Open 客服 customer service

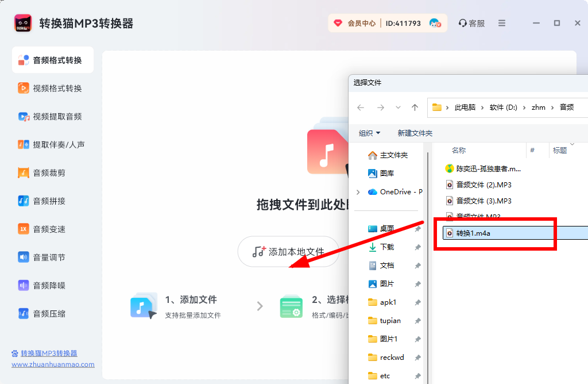click(x=472, y=23)
